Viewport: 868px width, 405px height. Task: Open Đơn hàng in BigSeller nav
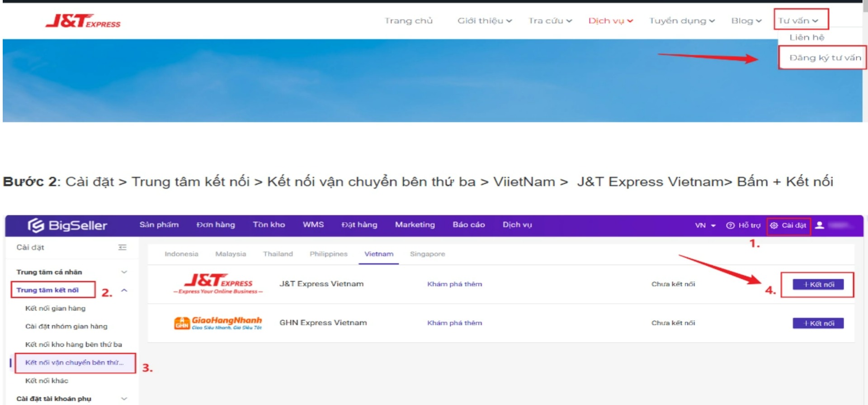216,225
